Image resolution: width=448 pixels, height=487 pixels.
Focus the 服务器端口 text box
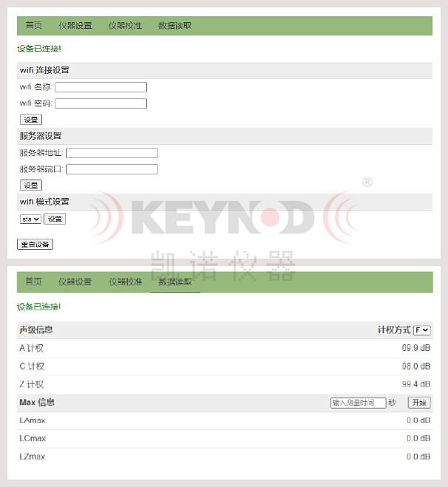[x=112, y=169]
